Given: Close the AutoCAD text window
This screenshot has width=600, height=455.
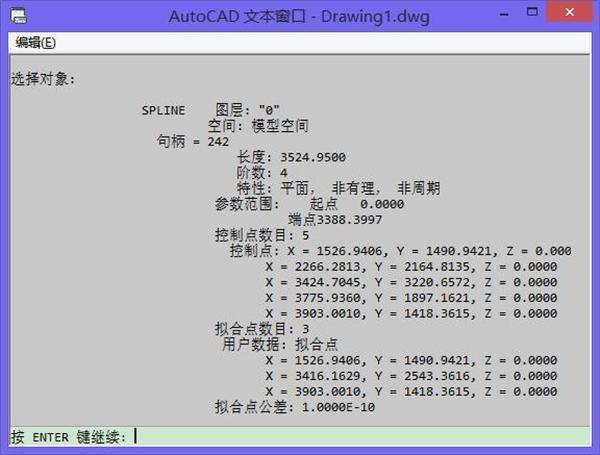Looking at the screenshot, I should click(569, 12).
